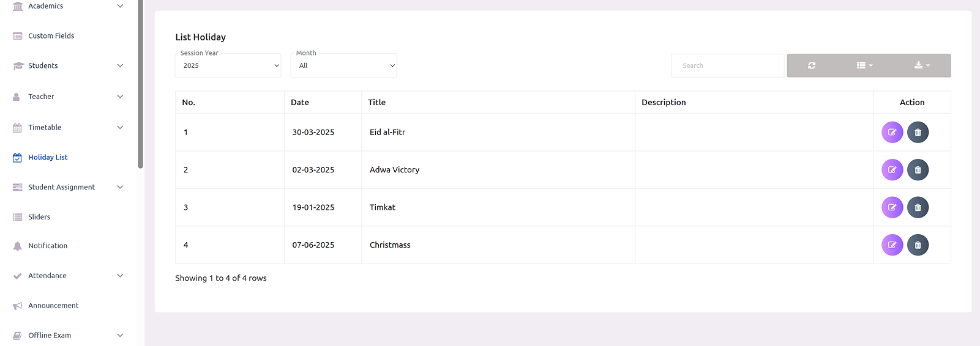Refresh the holiday table
Image resolution: width=980 pixels, height=346 pixels.
(812, 65)
